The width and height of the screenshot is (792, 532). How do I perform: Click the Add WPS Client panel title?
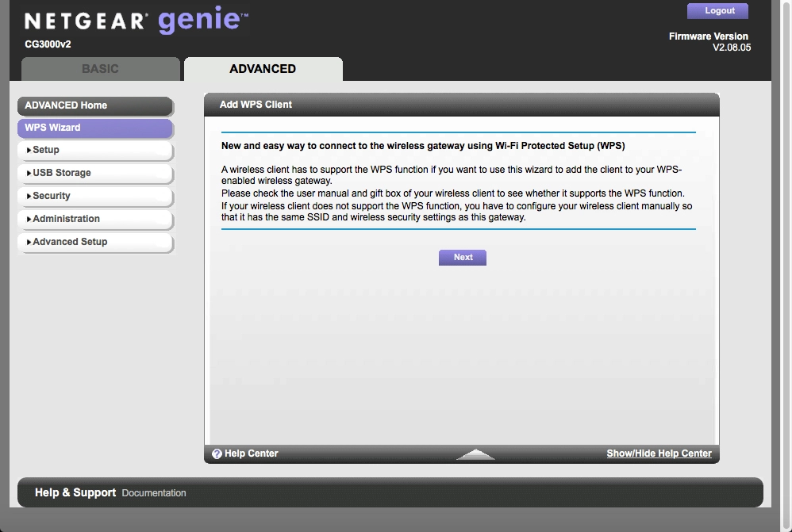[256, 105]
